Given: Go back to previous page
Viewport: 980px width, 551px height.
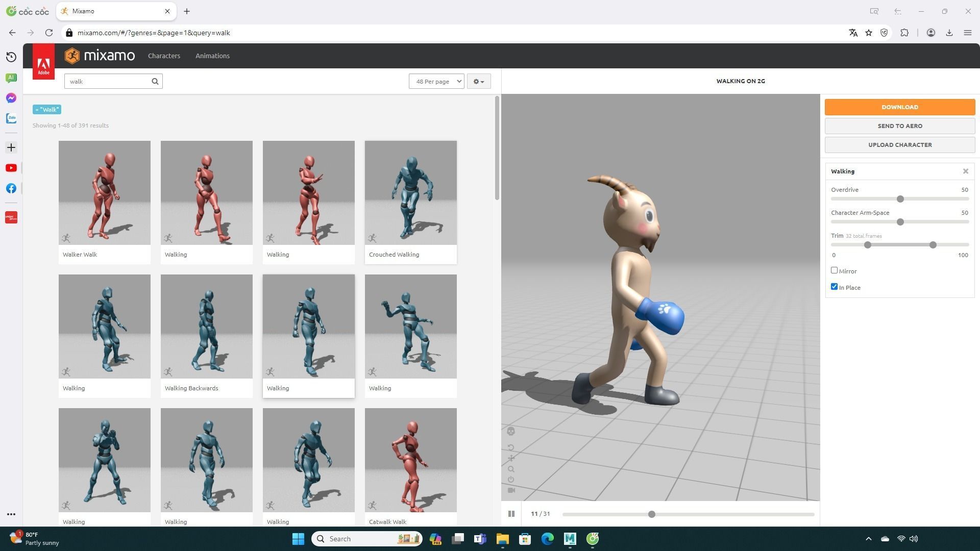Looking at the screenshot, I should [x=12, y=33].
